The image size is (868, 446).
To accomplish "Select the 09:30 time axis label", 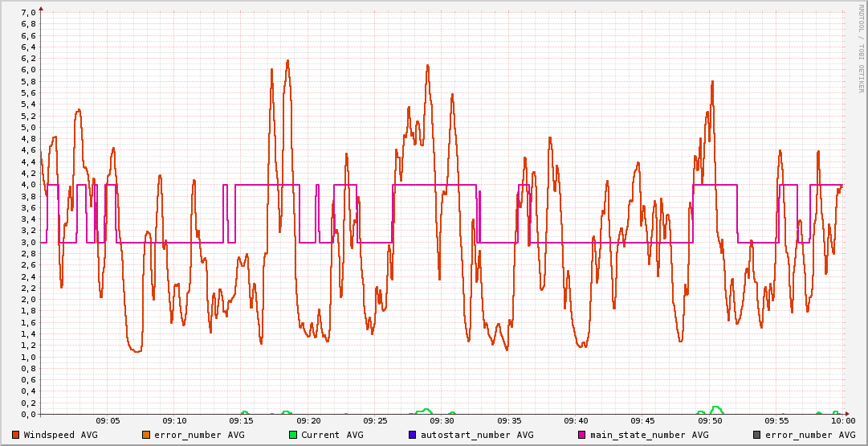I will (x=442, y=421).
